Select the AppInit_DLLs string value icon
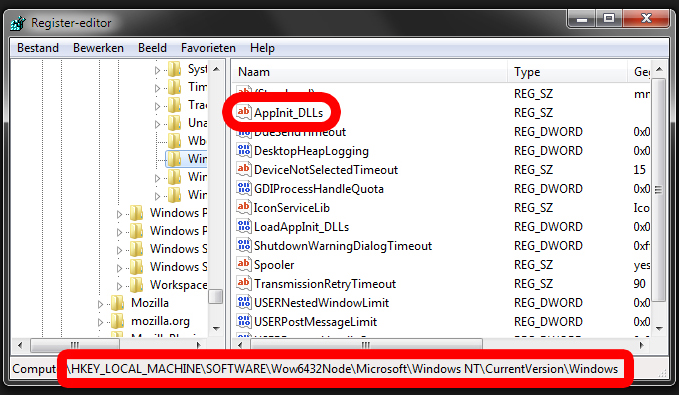679x395 pixels. (x=243, y=112)
